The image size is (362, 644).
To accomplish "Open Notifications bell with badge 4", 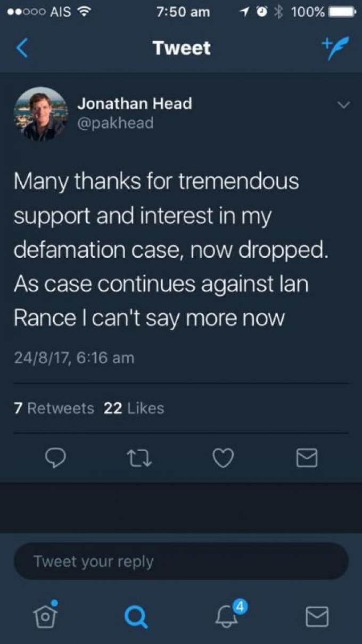I will click(x=228, y=614).
